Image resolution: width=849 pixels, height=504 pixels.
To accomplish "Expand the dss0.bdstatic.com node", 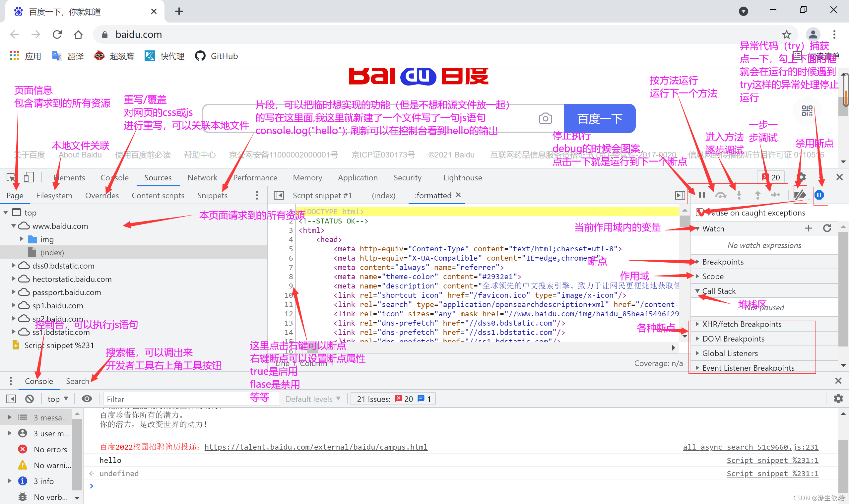I will click(x=14, y=265).
